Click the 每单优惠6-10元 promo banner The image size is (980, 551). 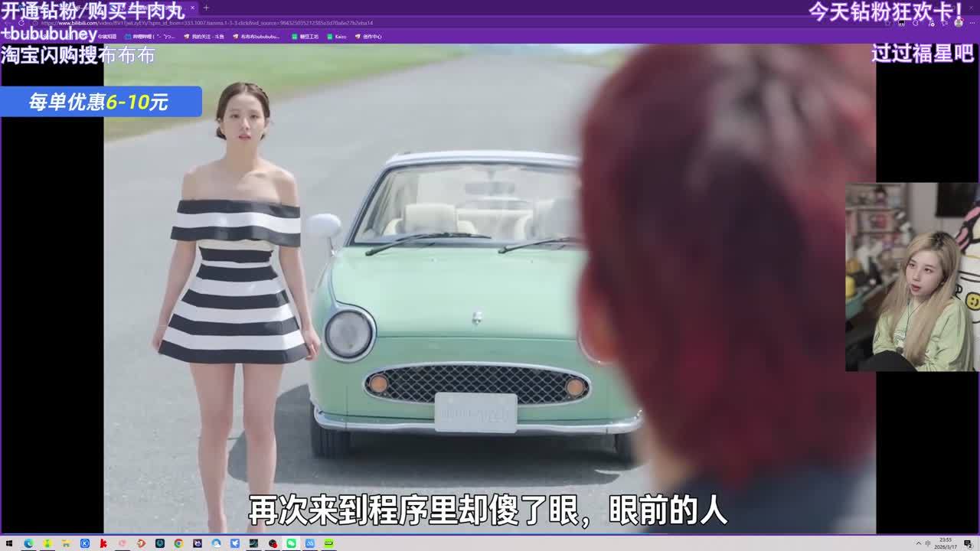click(100, 102)
